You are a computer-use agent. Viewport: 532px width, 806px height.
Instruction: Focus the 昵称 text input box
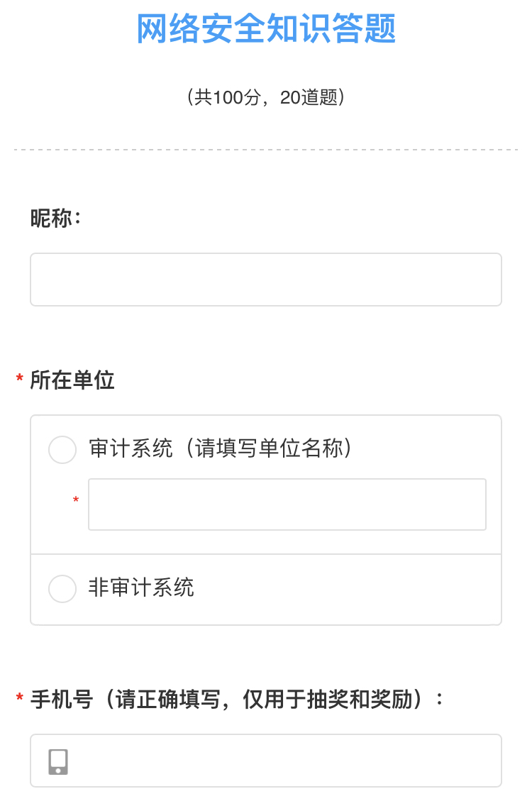pyautogui.click(x=266, y=280)
